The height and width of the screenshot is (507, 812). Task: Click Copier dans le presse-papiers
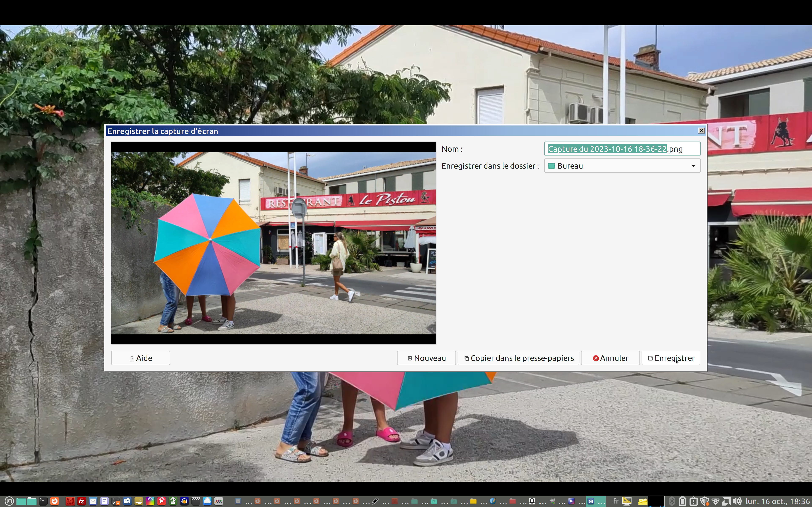[518, 358]
